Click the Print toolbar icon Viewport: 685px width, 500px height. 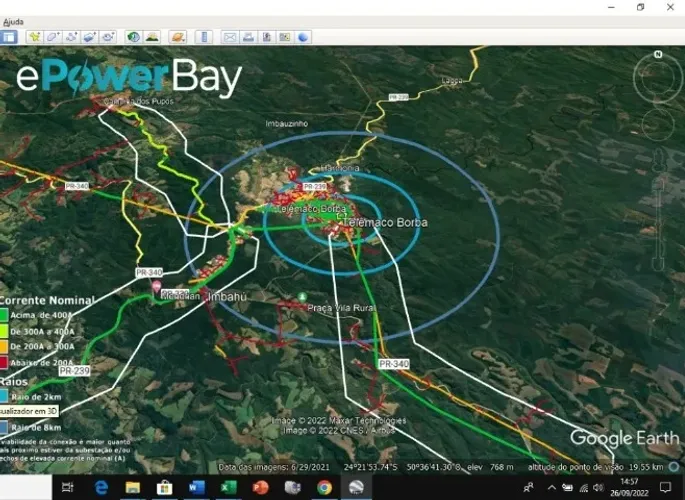pos(248,37)
